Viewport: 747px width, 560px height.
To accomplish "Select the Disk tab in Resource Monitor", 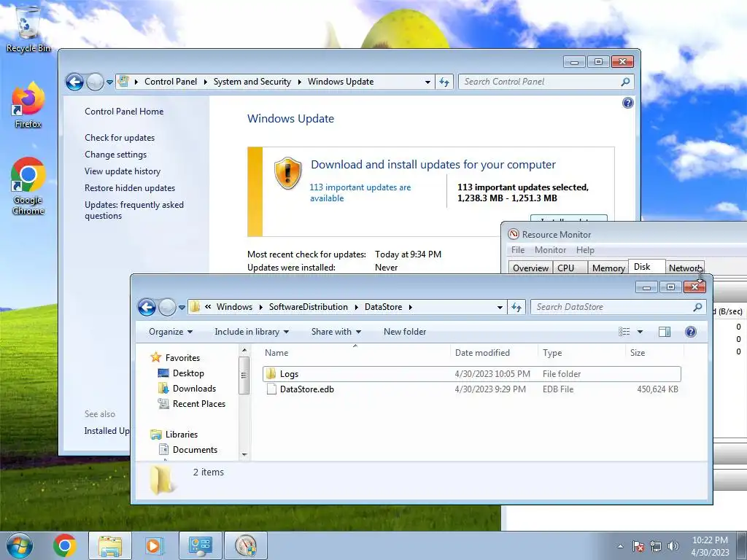I will (x=646, y=267).
